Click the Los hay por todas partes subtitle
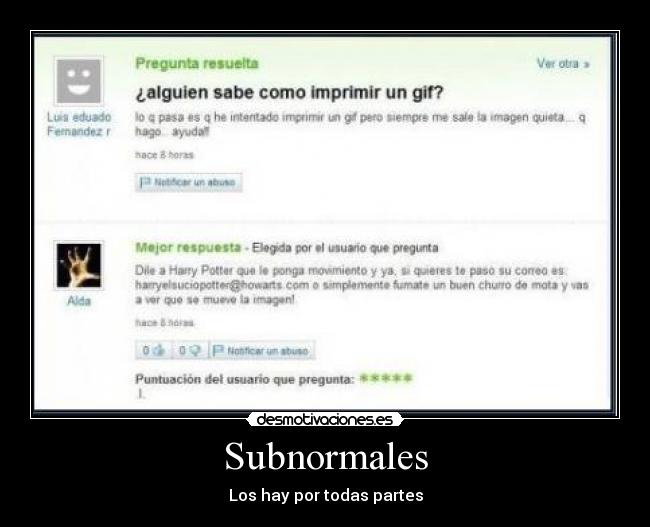The image size is (650, 527). (x=326, y=495)
